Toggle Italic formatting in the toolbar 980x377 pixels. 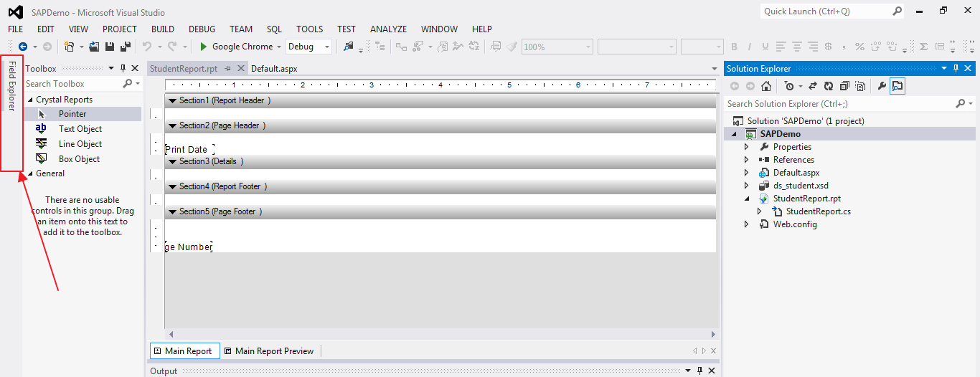pos(750,47)
